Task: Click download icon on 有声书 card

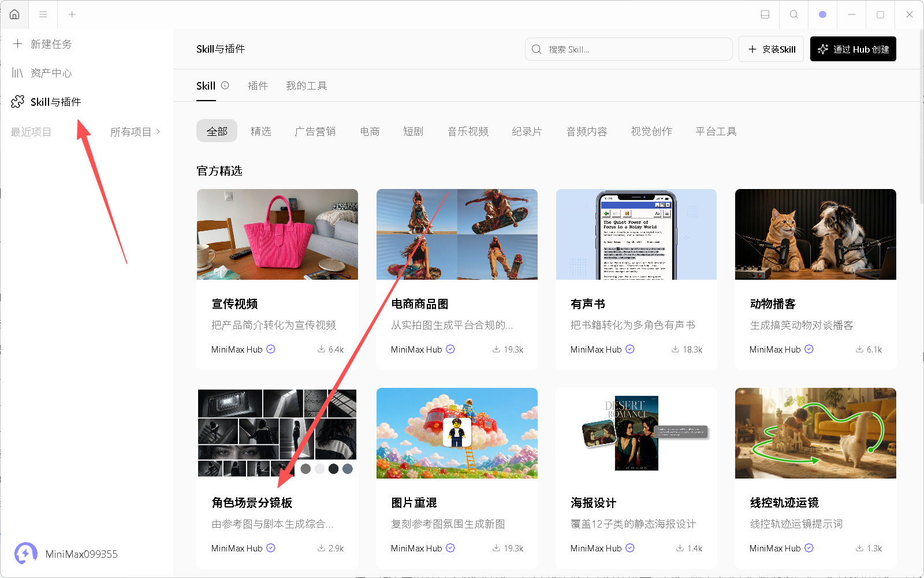Action: (x=675, y=349)
